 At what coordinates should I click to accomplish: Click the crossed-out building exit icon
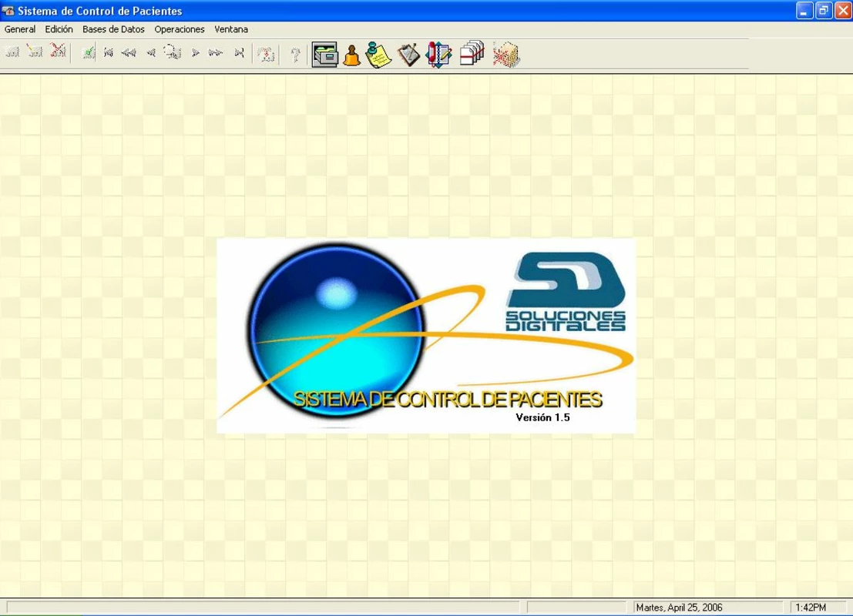click(506, 55)
